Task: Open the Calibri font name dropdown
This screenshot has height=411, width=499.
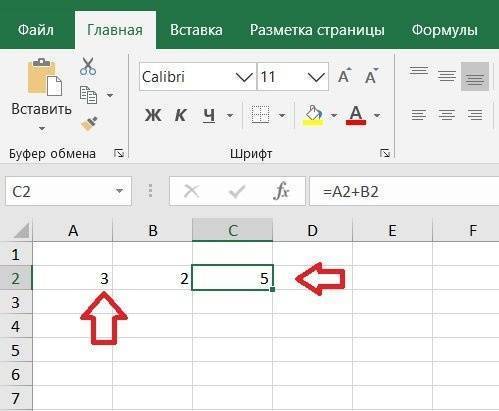Action: click(x=244, y=77)
